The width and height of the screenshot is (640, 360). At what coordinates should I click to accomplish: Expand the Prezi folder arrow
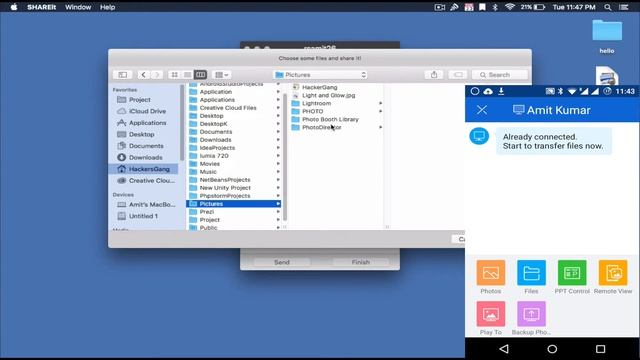(278, 212)
